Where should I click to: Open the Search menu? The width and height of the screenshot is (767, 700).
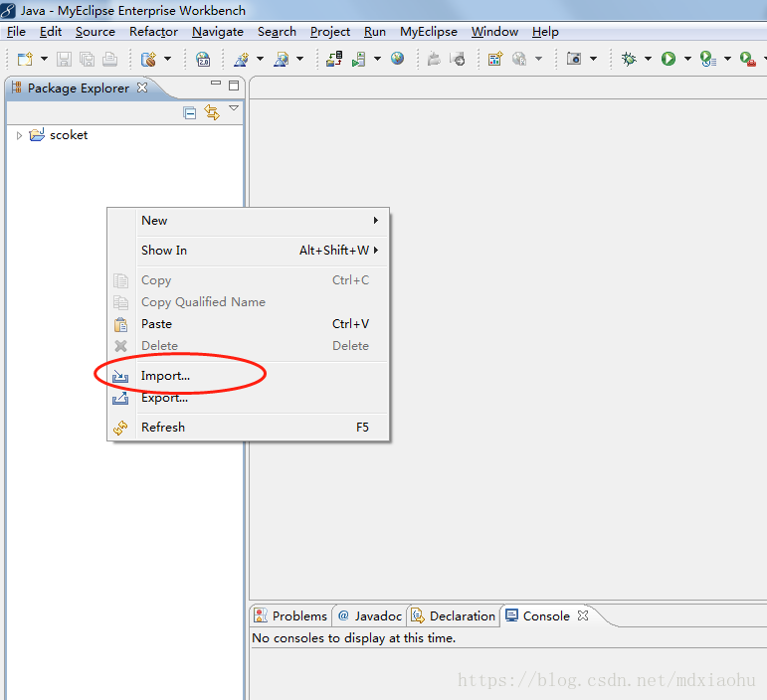(277, 32)
